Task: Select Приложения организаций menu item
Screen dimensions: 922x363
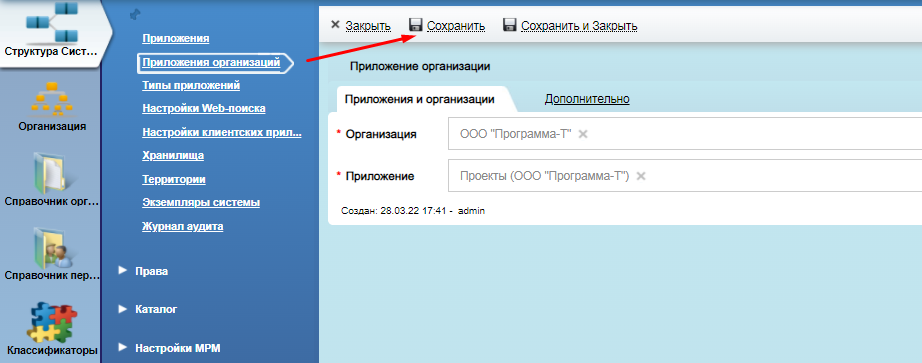Action: coord(211,62)
